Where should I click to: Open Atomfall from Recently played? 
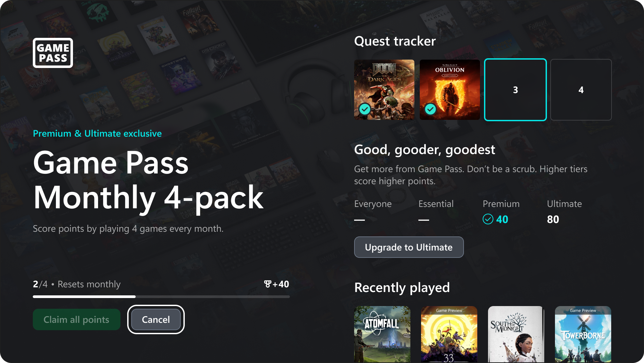click(x=382, y=334)
